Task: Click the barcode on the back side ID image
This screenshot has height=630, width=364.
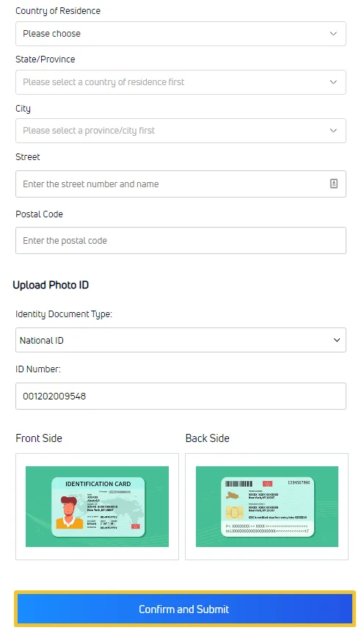Action: coord(239,483)
